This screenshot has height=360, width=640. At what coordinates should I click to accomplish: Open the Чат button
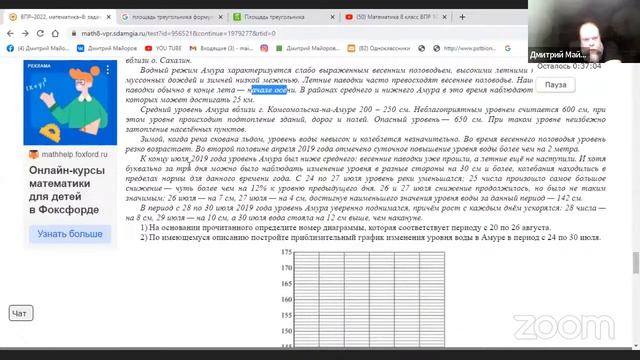(21, 313)
